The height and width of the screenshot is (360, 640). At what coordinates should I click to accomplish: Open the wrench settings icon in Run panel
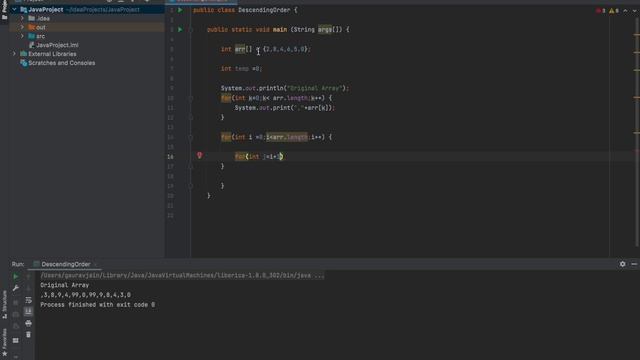click(16, 289)
